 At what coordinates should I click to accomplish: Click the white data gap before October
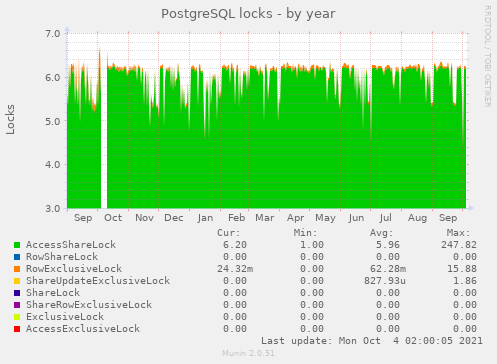coord(104,133)
